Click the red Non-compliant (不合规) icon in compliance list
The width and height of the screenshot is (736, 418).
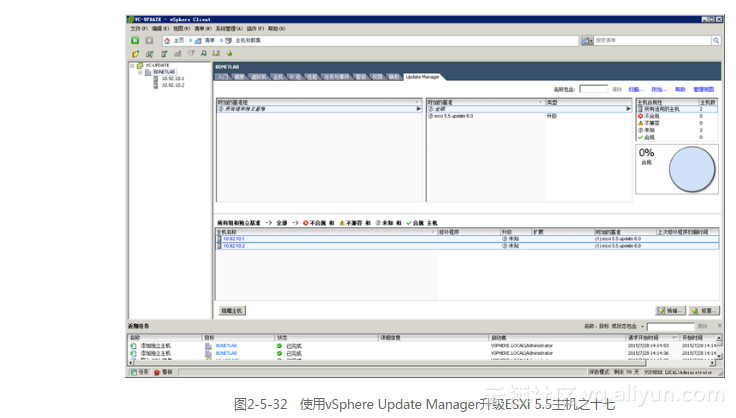(x=641, y=116)
